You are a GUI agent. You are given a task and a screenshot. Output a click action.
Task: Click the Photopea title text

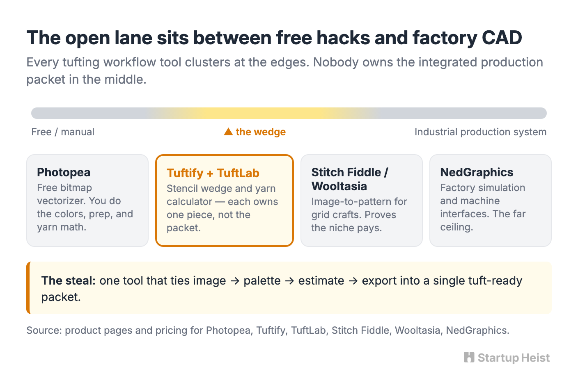[64, 172]
